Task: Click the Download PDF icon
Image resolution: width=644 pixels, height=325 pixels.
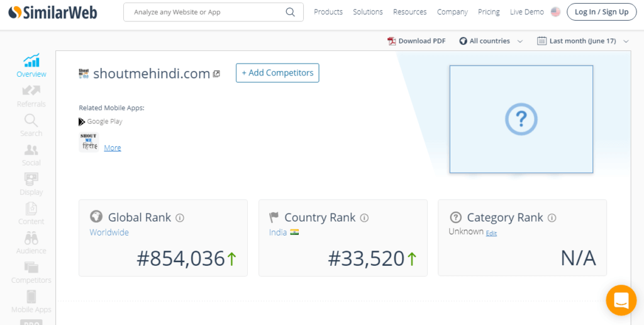Action: pos(391,41)
